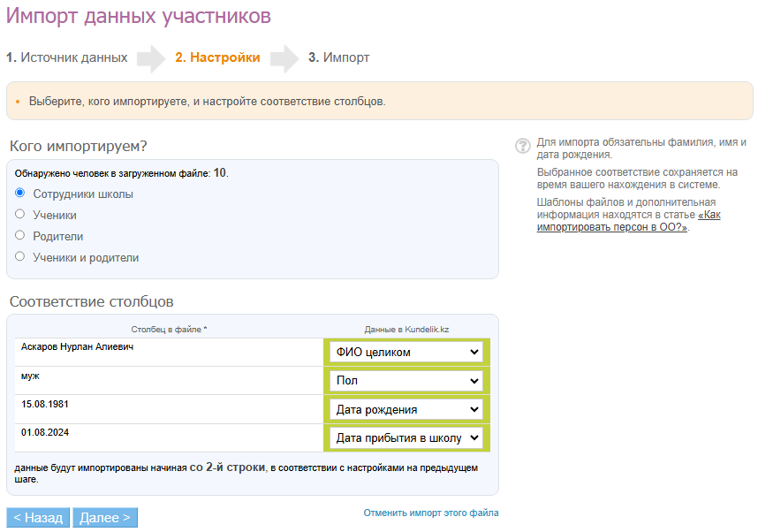
Task: Select the 'Сотрудники школы' radio option
Action: point(20,193)
